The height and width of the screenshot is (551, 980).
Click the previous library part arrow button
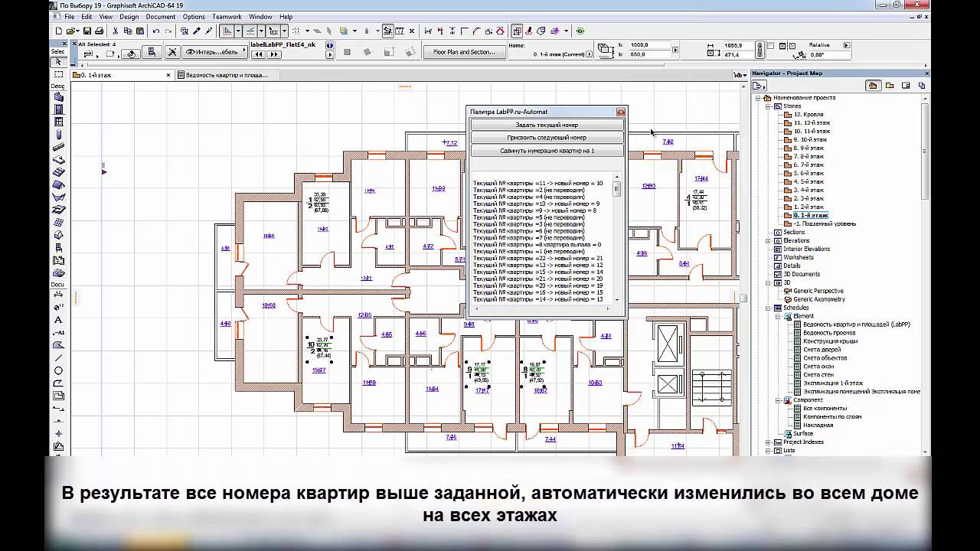(259, 54)
